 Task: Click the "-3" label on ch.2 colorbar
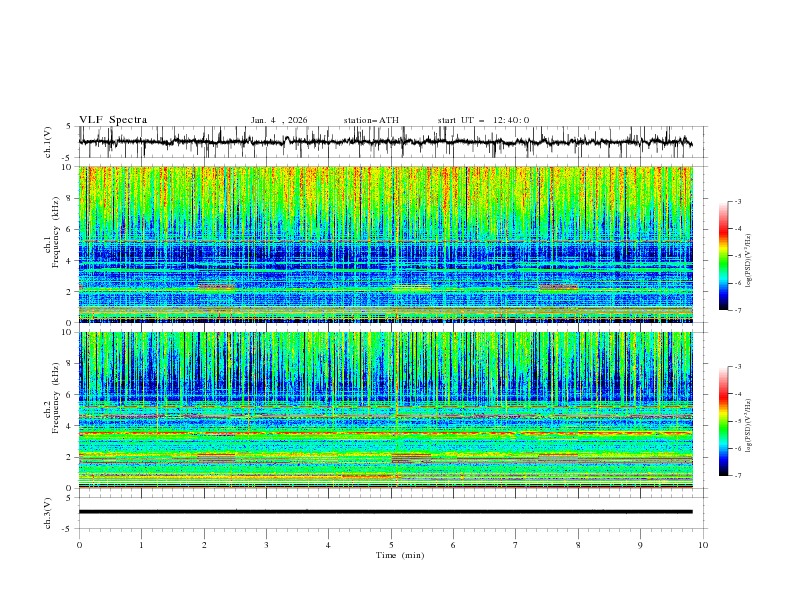pyautogui.click(x=737, y=367)
